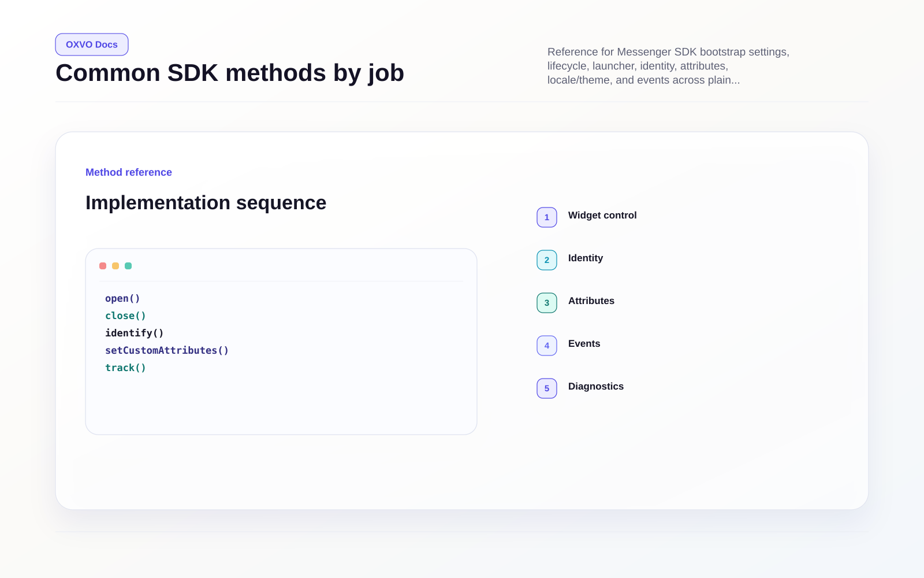Viewport: 924px width, 578px height.
Task: Select the setCustomAttributes() code line
Action: point(167,350)
